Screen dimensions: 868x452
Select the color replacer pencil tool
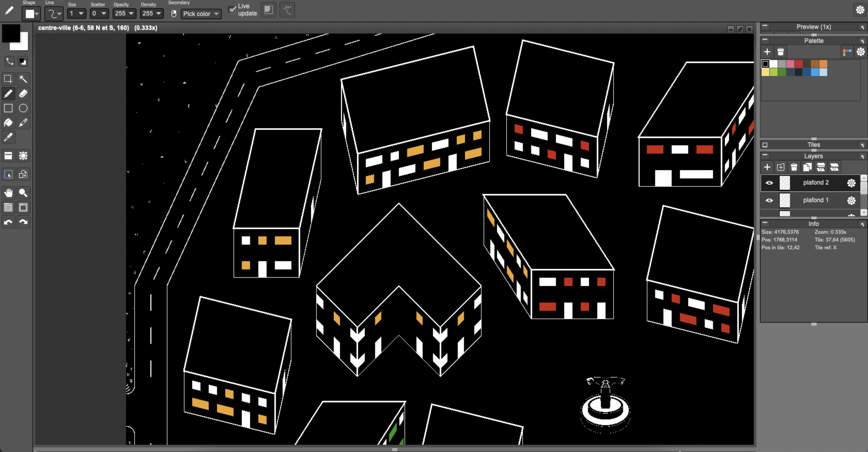[x=23, y=123]
